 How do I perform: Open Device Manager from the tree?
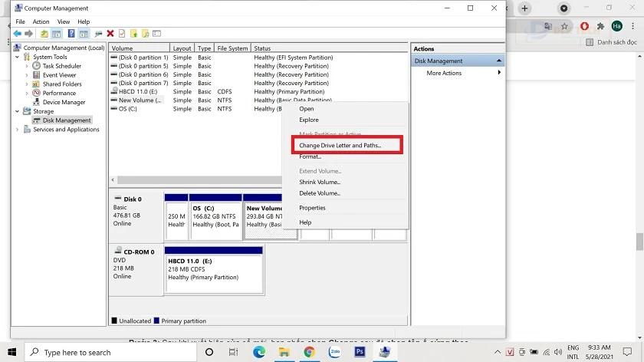pos(64,102)
